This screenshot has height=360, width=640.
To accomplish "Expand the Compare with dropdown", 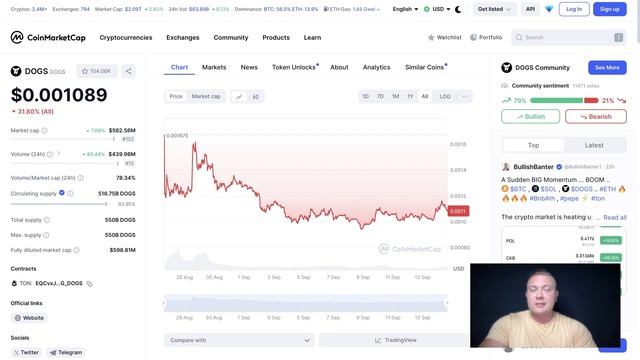I will click(x=240, y=340).
